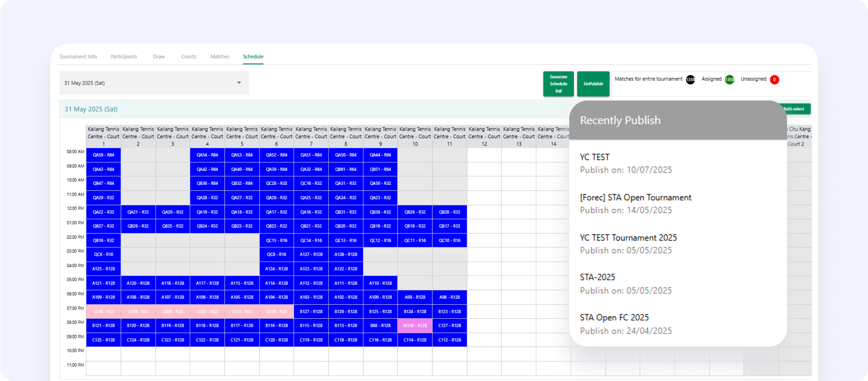Expand the 31 May 2025 date dropdown
This screenshot has width=868, height=381.
pyautogui.click(x=154, y=83)
